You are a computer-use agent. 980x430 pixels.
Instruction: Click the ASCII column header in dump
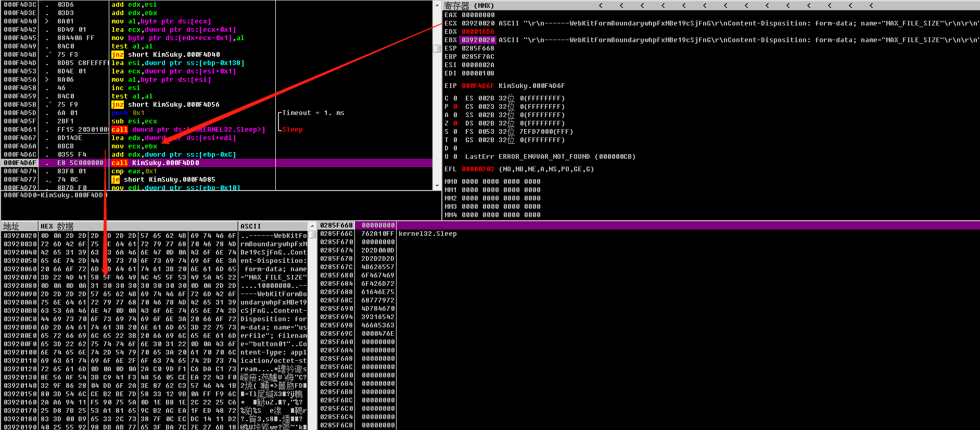[x=250, y=226]
